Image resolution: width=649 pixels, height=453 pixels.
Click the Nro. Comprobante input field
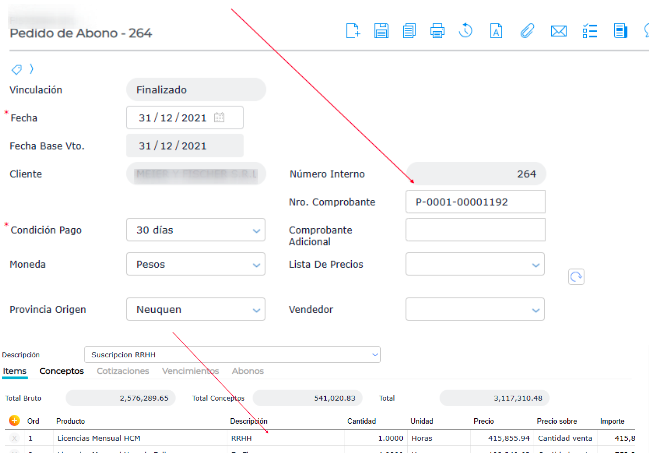(x=475, y=202)
